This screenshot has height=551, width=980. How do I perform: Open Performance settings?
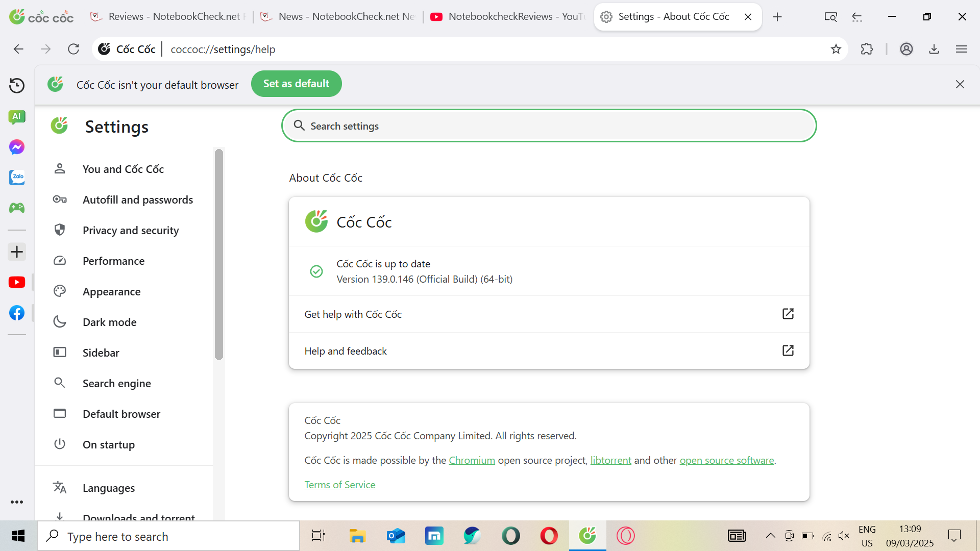point(124,261)
